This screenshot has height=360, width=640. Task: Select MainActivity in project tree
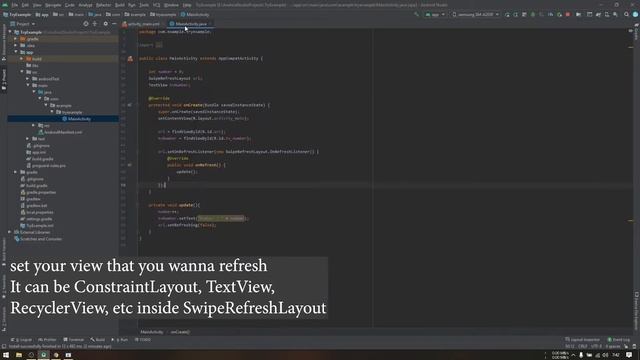point(76,119)
